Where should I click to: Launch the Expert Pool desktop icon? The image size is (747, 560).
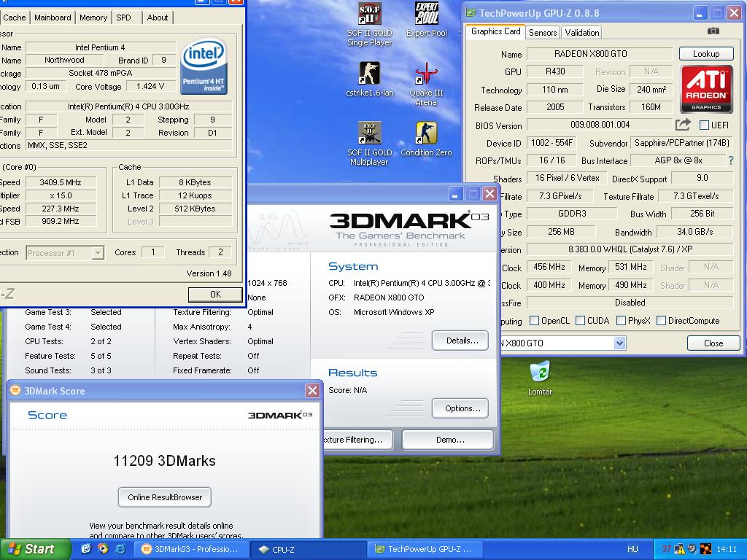pos(426,19)
